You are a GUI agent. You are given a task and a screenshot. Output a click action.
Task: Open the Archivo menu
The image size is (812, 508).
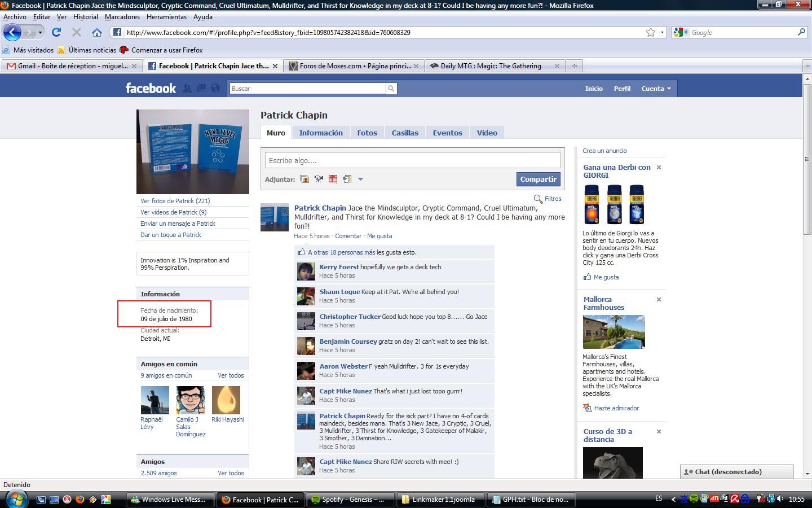point(15,17)
